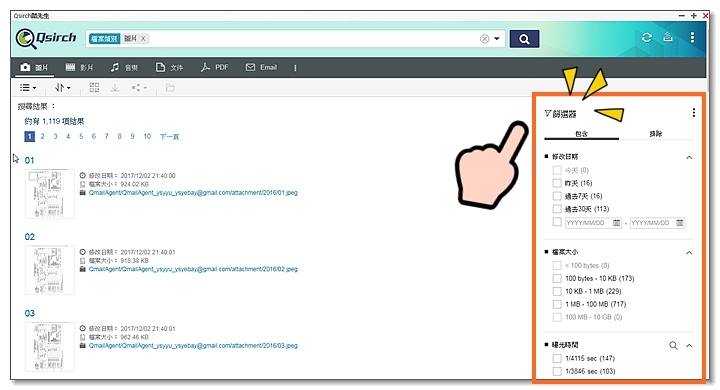Check the 昨天 (16) filter
Viewport: 720px width, 390px height.
click(557, 183)
